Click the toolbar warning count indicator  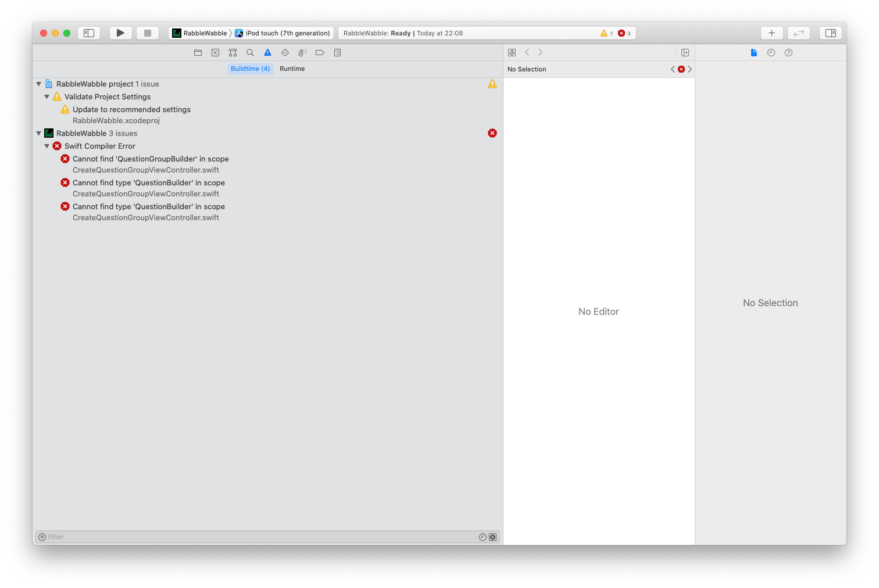pos(607,33)
